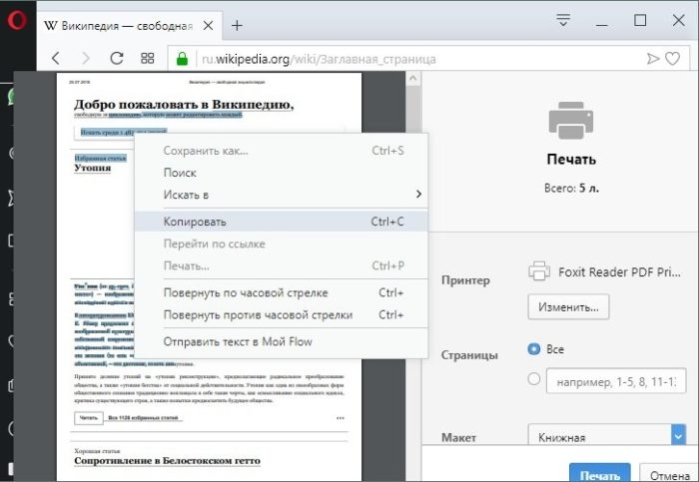Open a new tab with plus button

pyautogui.click(x=237, y=26)
